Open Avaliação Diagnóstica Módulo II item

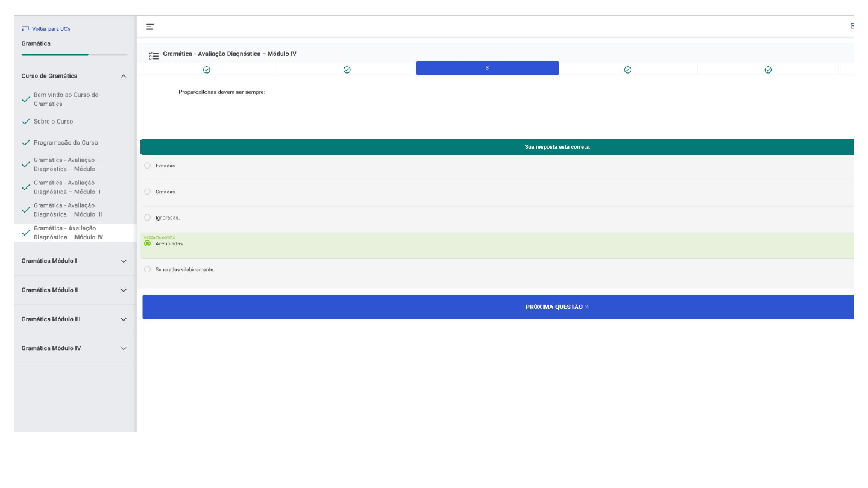click(x=67, y=187)
